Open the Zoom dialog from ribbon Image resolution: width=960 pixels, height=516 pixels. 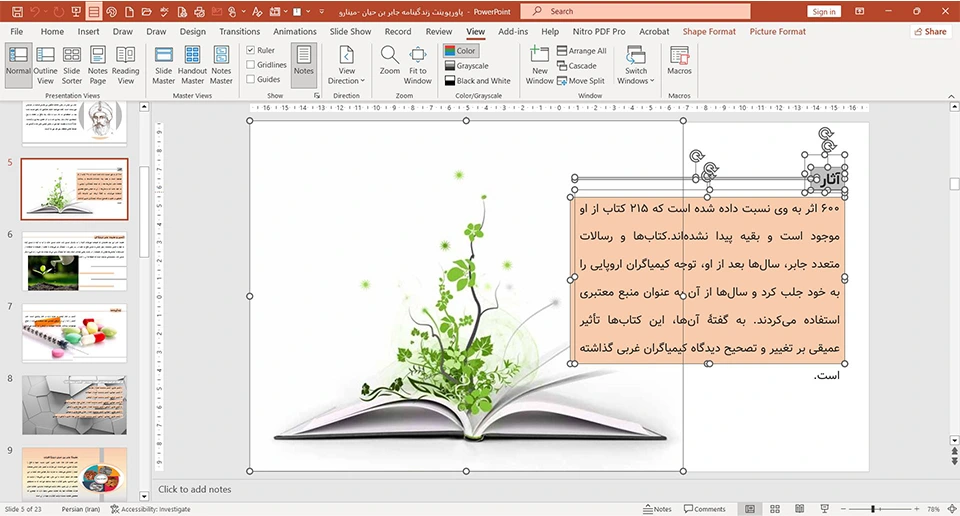tap(389, 61)
